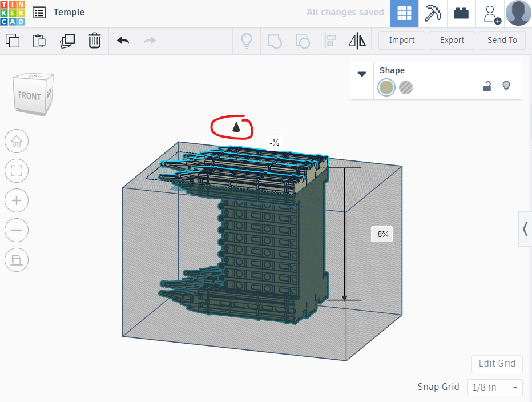Expand the right shapes panel chevron

[x=525, y=228]
